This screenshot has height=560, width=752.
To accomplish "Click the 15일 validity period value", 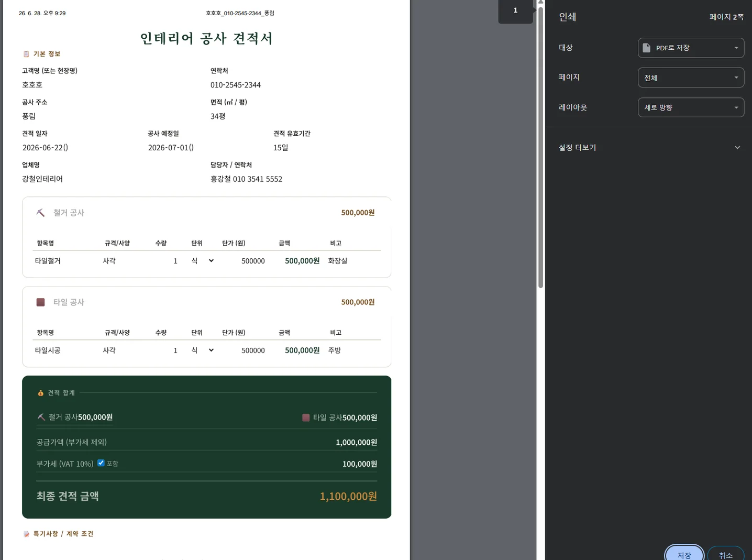I will [x=281, y=148].
